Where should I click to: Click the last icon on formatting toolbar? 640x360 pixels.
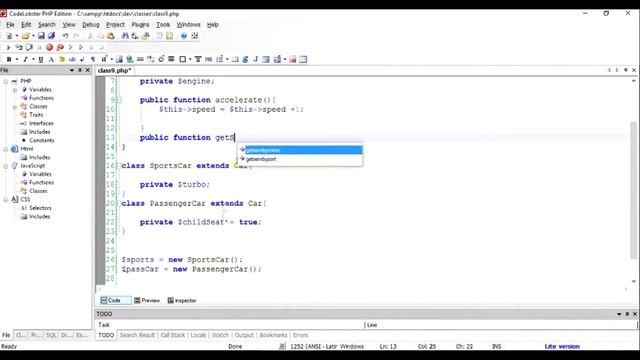tap(303, 60)
